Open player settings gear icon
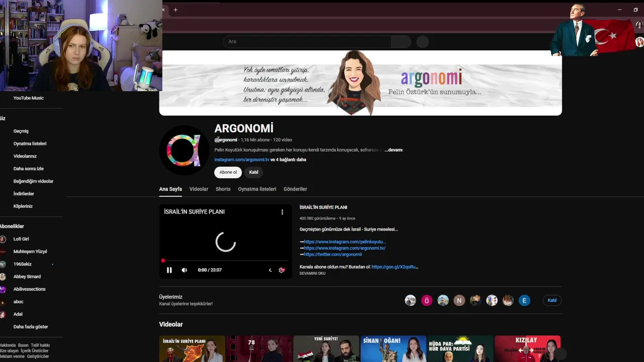Image resolution: width=644 pixels, height=362 pixels. click(x=282, y=270)
